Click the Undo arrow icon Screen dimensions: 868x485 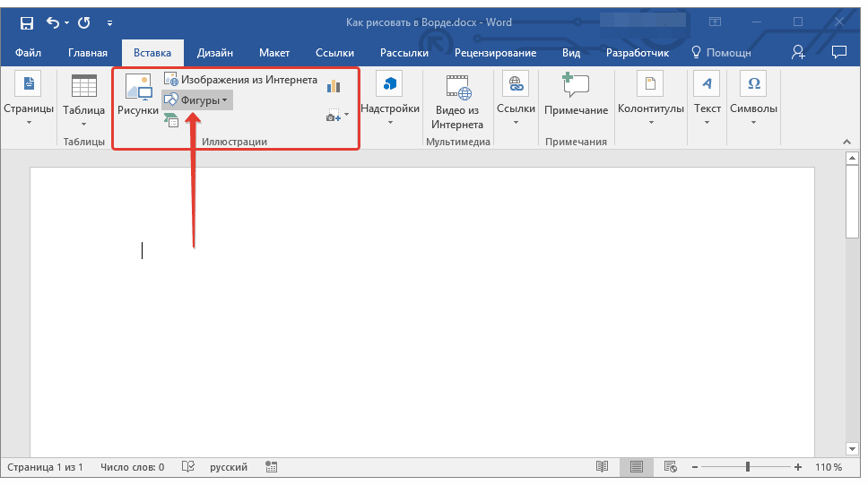[53, 21]
